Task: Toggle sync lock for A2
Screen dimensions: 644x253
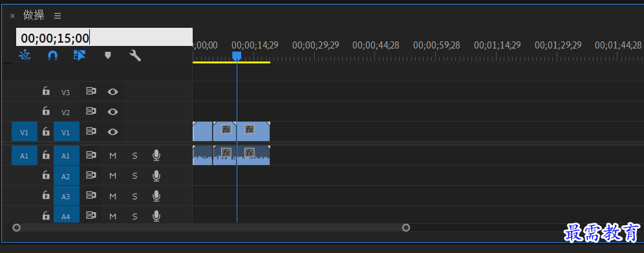Action: [x=91, y=175]
